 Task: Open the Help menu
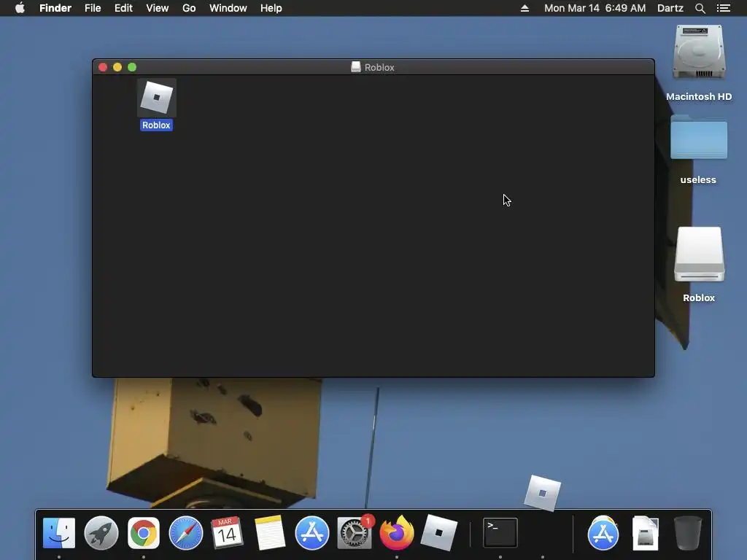271,8
